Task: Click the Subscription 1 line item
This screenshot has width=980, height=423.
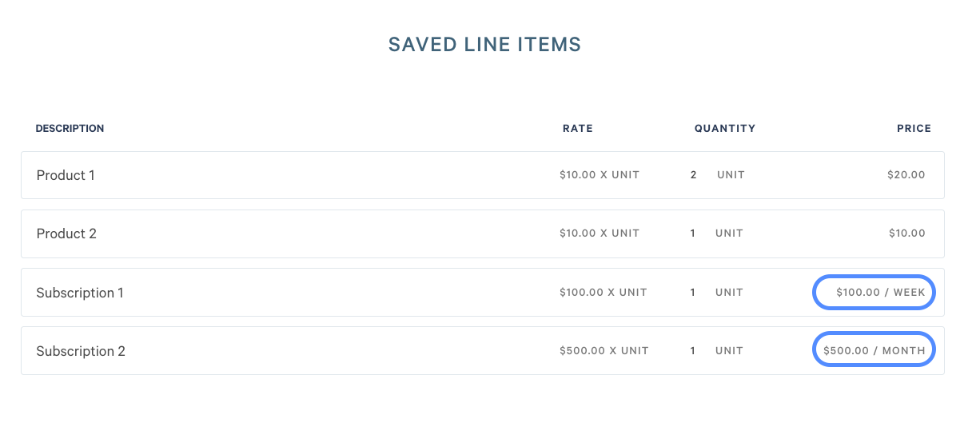Action: click(483, 292)
